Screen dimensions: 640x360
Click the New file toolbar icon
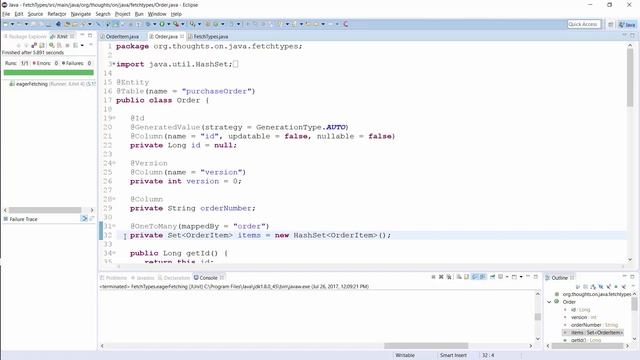pyautogui.click(x=6, y=24)
